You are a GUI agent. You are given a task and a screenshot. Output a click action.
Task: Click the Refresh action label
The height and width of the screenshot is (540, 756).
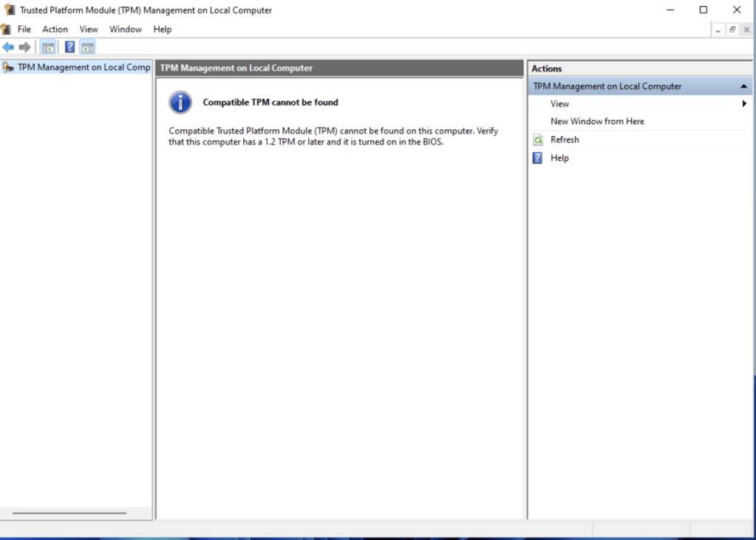(565, 140)
